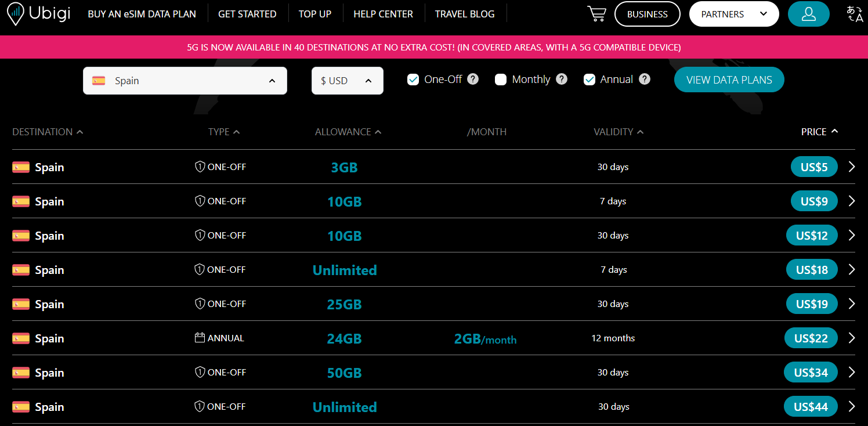Image resolution: width=868 pixels, height=426 pixels.
Task: Check the Monthly checkbox
Action: click(x=501, y=80)
